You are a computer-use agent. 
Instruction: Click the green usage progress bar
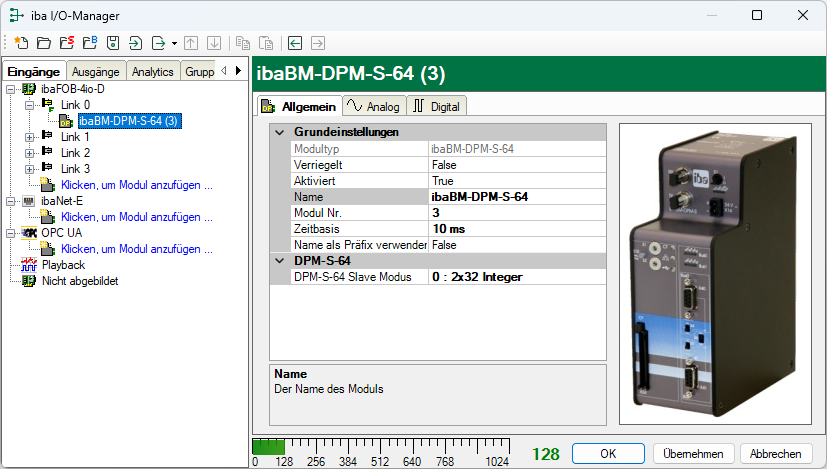pyautogui.click(x=268, y=447)
